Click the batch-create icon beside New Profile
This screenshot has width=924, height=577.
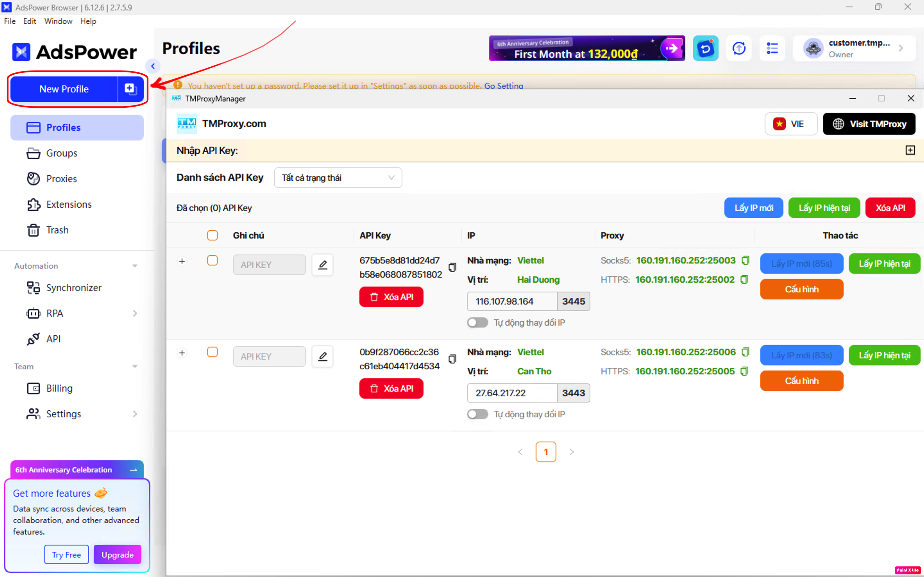[130, 89]
